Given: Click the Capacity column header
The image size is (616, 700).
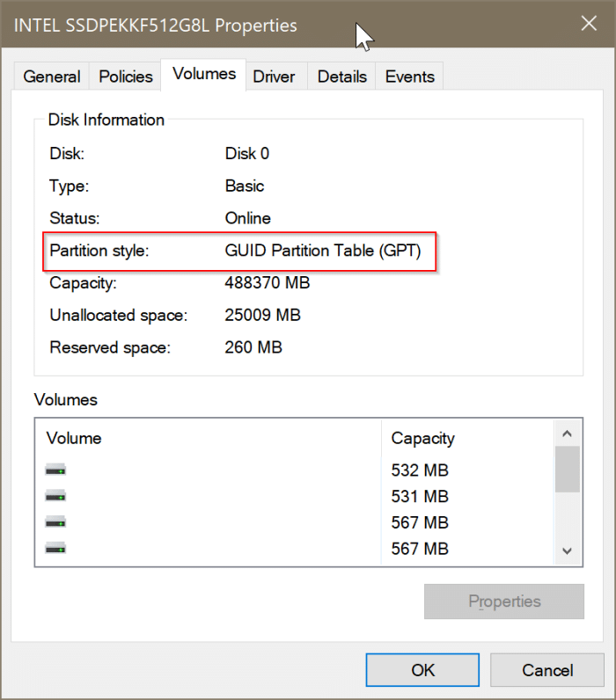Looking at the screenshot, I should coord(467,438).
